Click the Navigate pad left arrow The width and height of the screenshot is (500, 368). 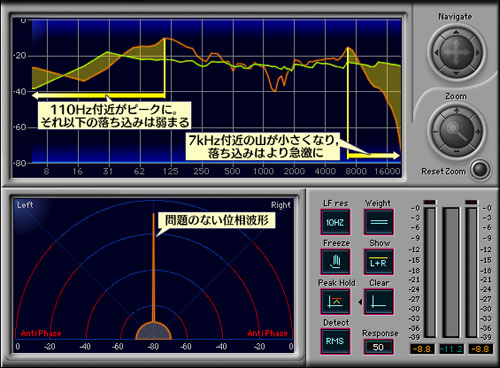436,53
